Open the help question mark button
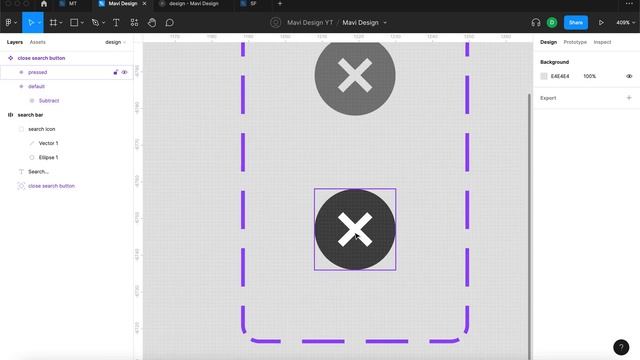This screenshot has width=640, height=360. [621, 347]
